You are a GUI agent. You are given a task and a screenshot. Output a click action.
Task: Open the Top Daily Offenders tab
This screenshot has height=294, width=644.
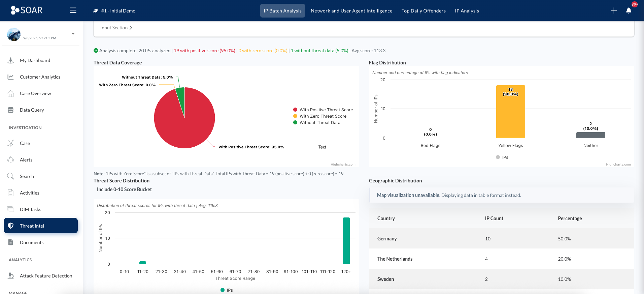[x=423, y=11]
